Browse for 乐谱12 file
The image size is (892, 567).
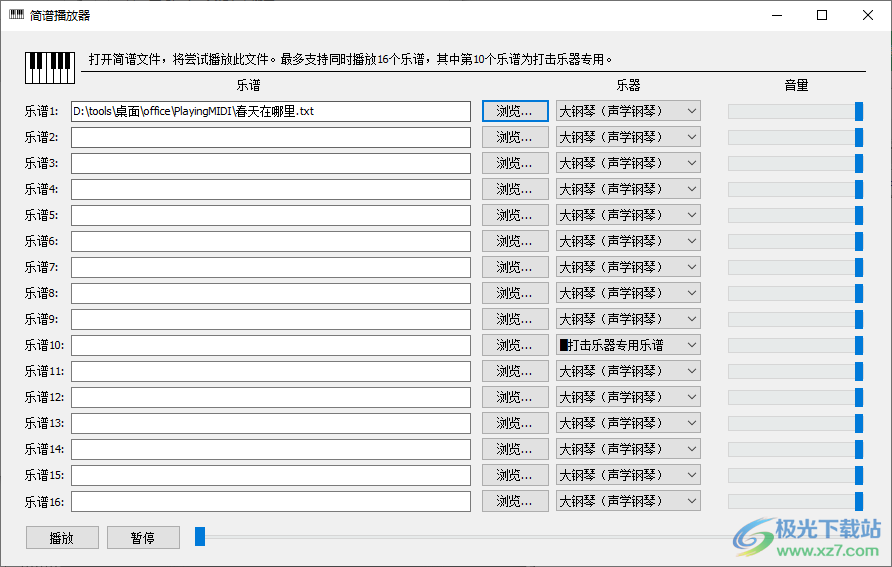click(515, 397)
